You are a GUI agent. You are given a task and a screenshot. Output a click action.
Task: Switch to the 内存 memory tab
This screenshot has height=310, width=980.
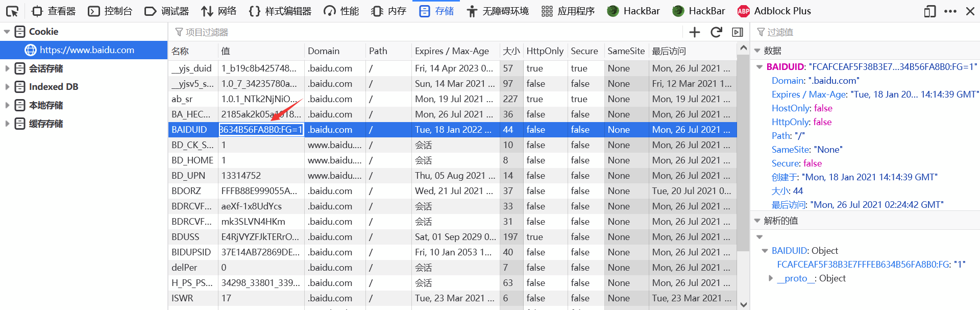389,11
